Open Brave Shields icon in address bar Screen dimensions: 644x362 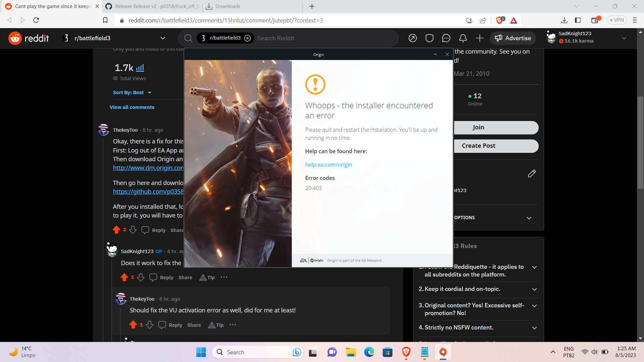click(499, 20)
